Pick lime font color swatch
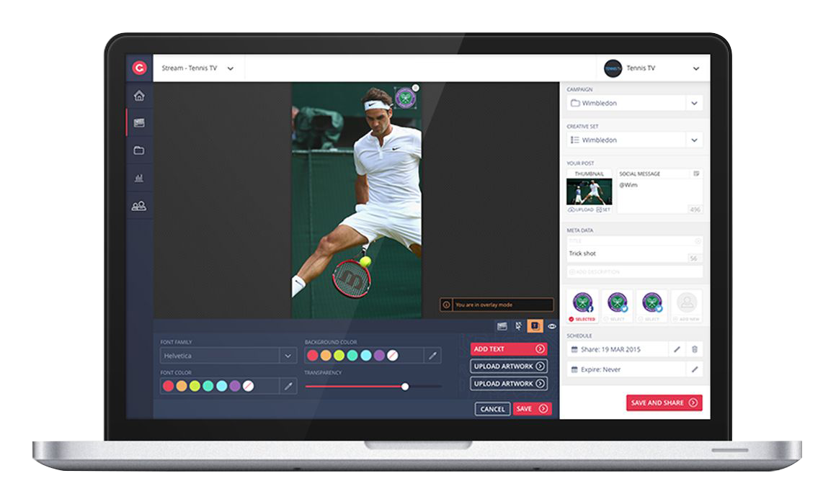836x504 pixels. (195, 386)
